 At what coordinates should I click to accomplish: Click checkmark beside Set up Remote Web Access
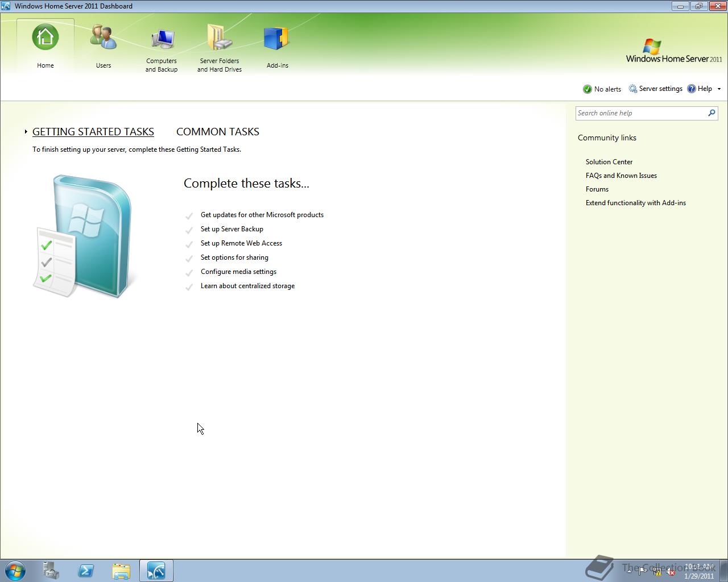[189, 244]
